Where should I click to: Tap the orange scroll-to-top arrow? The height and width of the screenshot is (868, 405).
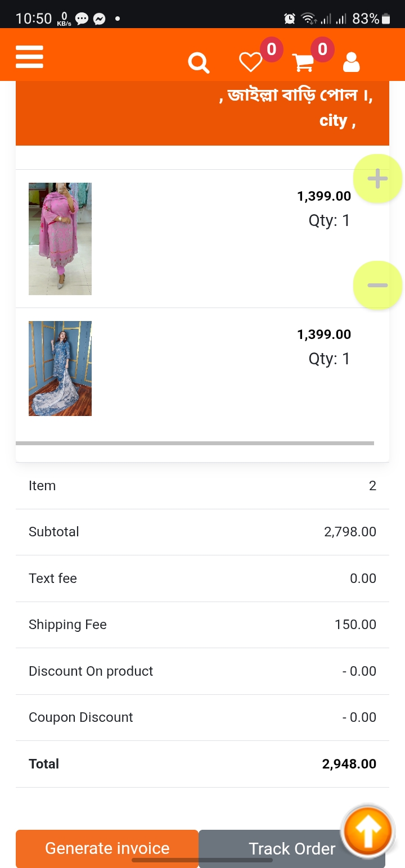coord(367,831)
